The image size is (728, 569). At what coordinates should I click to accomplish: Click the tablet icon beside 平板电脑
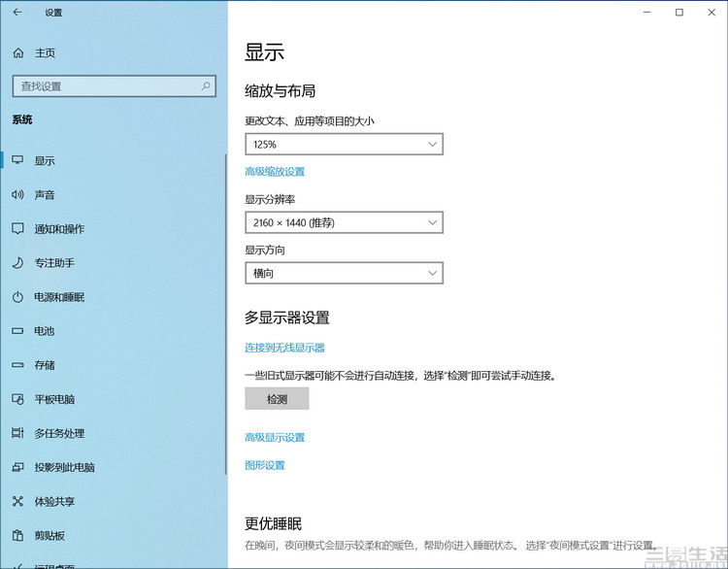click(17, 399)
